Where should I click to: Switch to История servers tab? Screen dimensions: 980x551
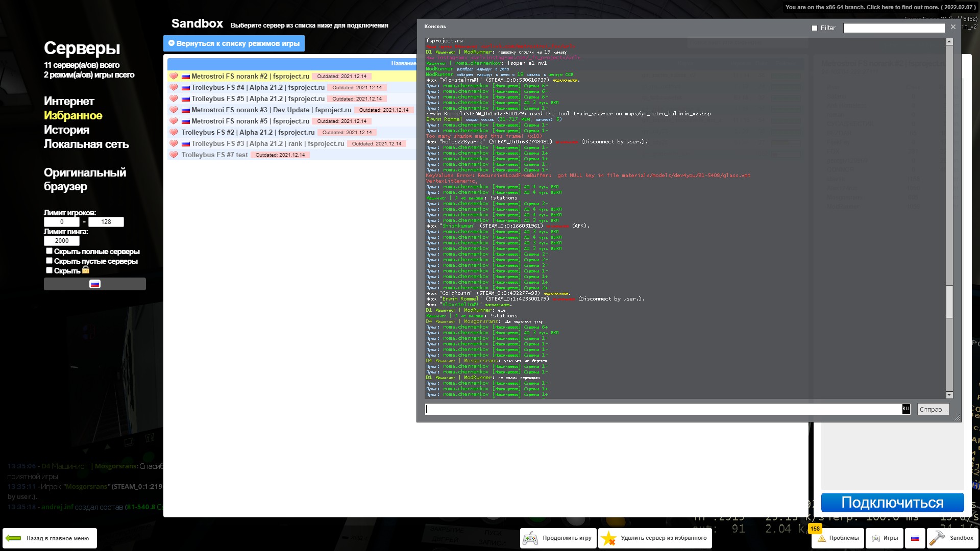[66, 130]
